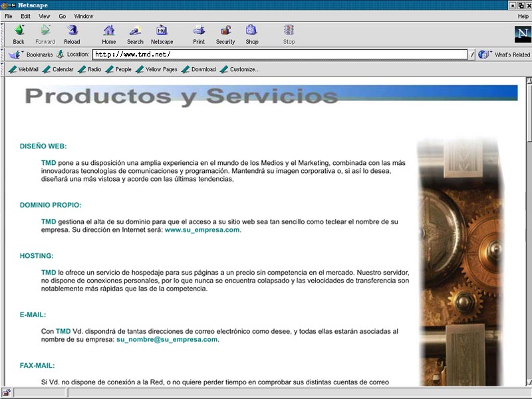
Task: Click the gears machinery image
Action: tap(461, 262)
